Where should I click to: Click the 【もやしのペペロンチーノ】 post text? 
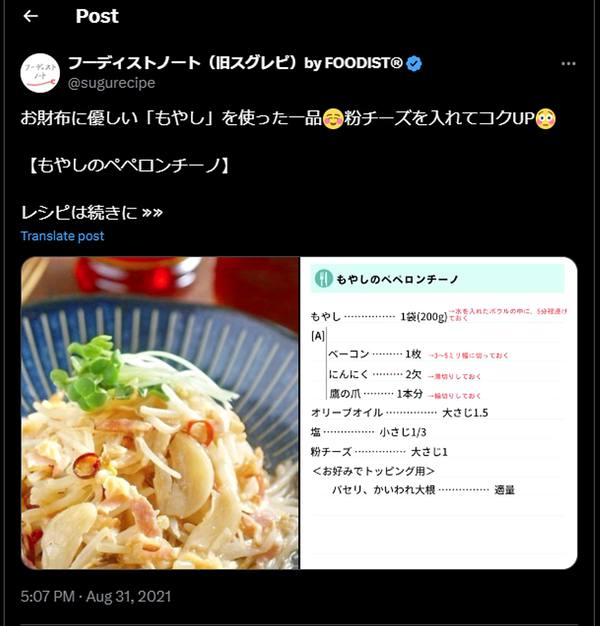(127, 165)
